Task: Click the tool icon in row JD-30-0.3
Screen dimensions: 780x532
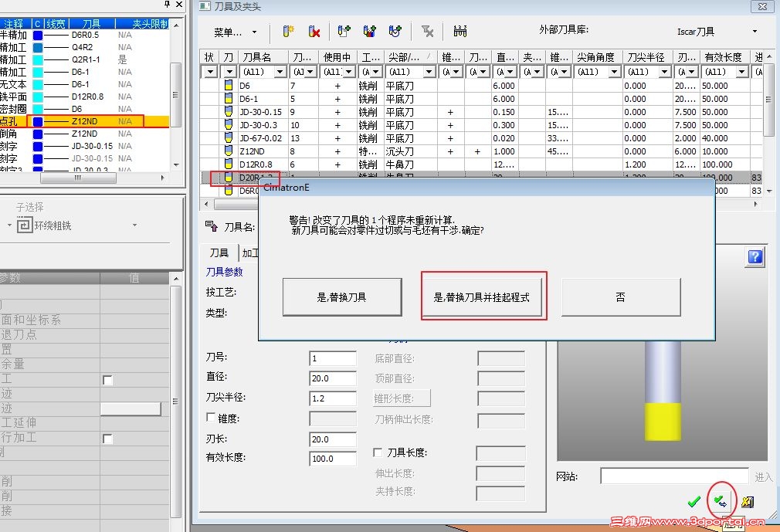Action: click(229, 125)
